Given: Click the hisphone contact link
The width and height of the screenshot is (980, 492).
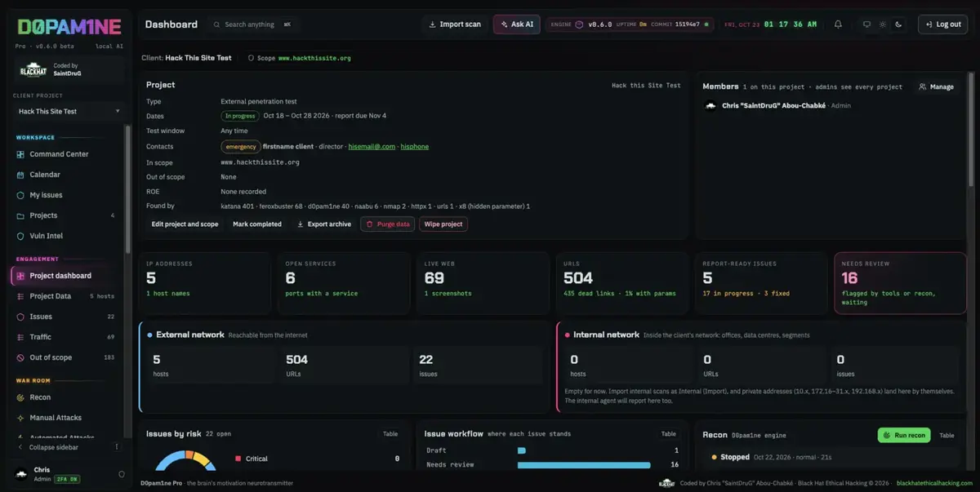Looking at the screenshot, I should 415,147.
